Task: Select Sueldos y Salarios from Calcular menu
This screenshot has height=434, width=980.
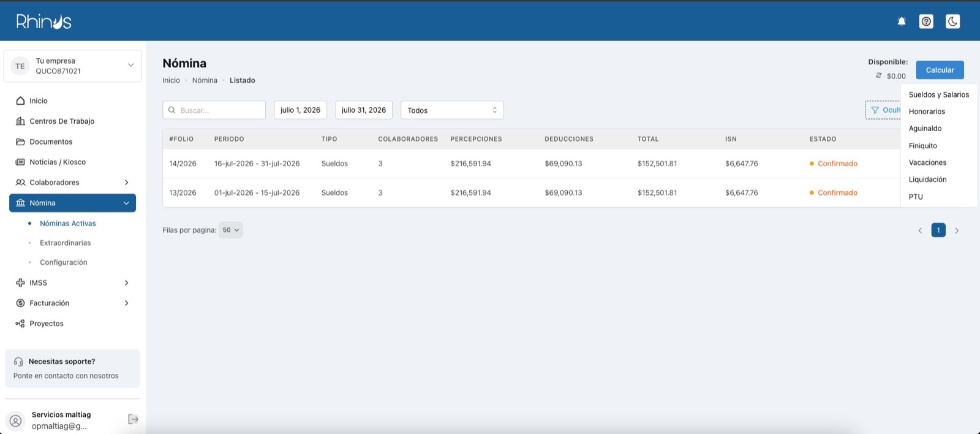Action: pyautogui.click(x=938, y=94)
